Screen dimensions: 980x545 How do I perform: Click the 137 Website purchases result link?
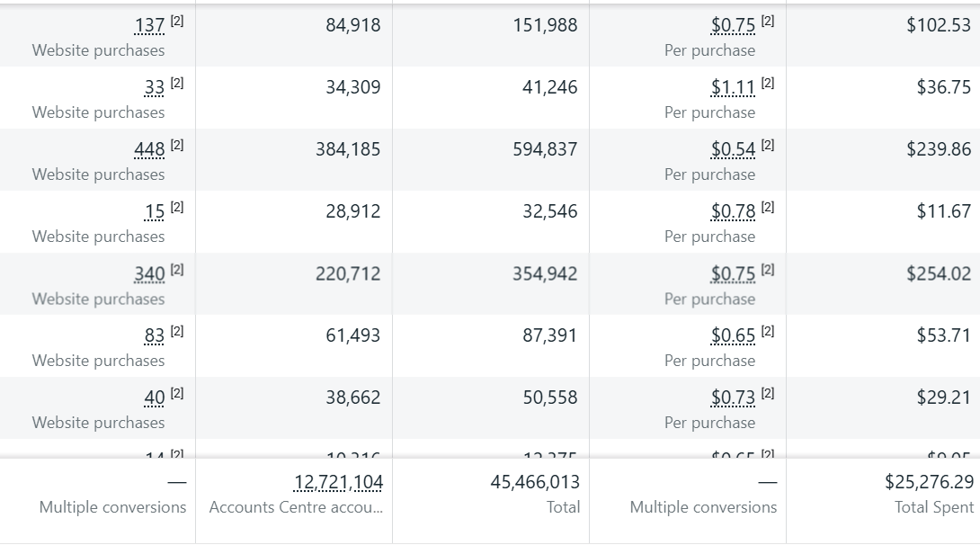[x=151, y=25]
